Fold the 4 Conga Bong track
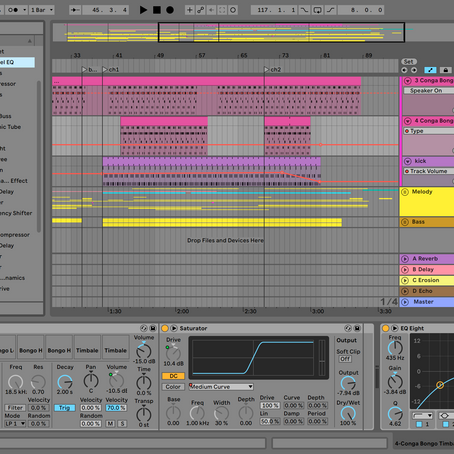This screenshot has height=454, width=454. [x=407, y=121]
